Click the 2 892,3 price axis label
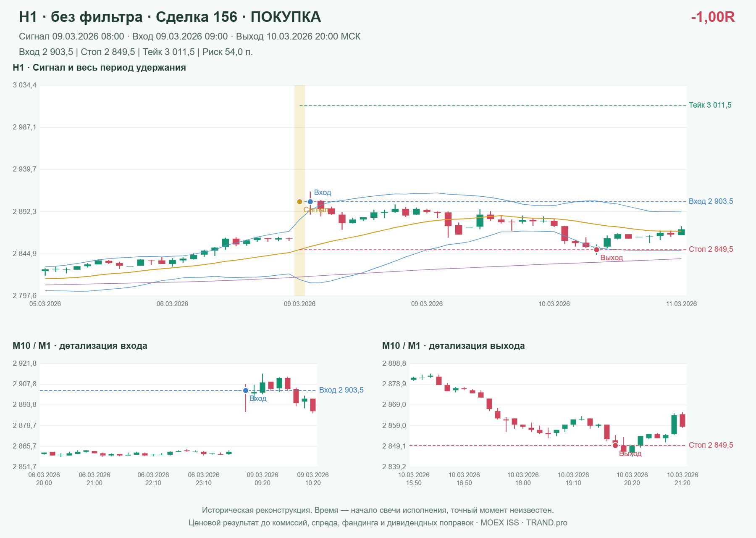Image resolution: width=756 pixels, height=538 pixels. tap(24, 211)
